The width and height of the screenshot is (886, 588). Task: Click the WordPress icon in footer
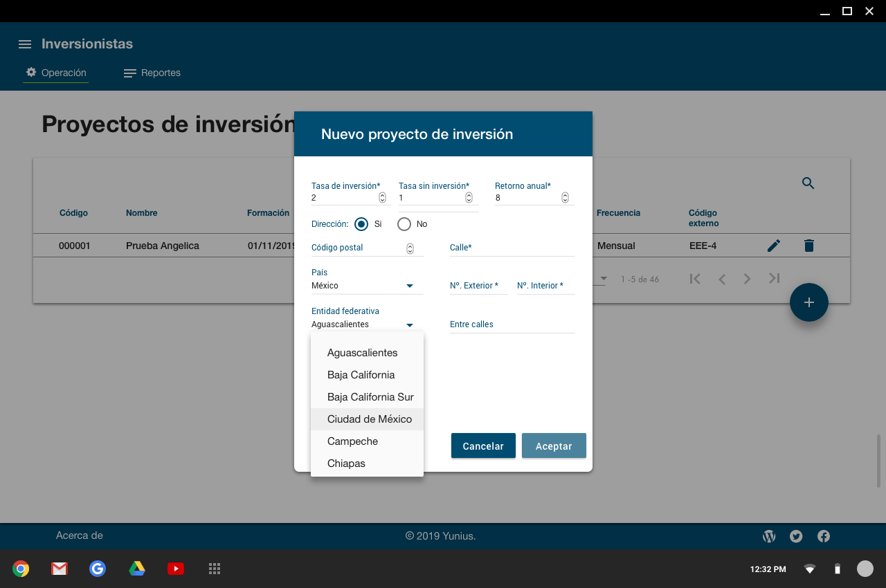(769, 536)
